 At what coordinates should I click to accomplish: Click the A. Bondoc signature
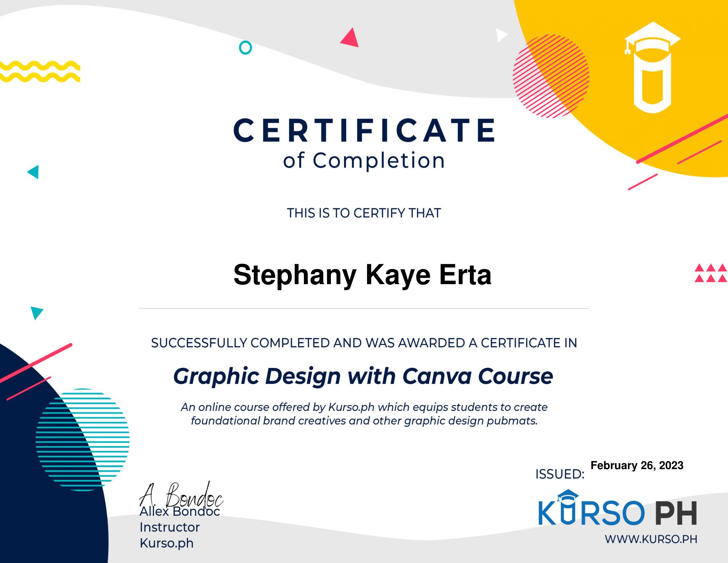click(x=181, y=495)
